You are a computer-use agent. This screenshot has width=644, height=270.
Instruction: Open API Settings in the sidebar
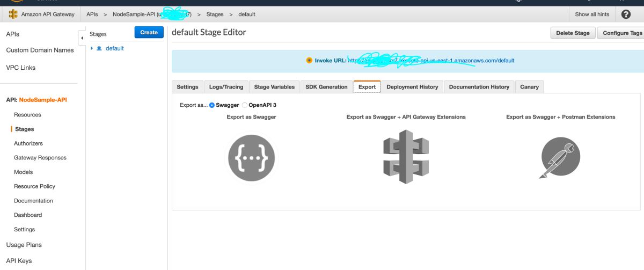pos(25,230)
